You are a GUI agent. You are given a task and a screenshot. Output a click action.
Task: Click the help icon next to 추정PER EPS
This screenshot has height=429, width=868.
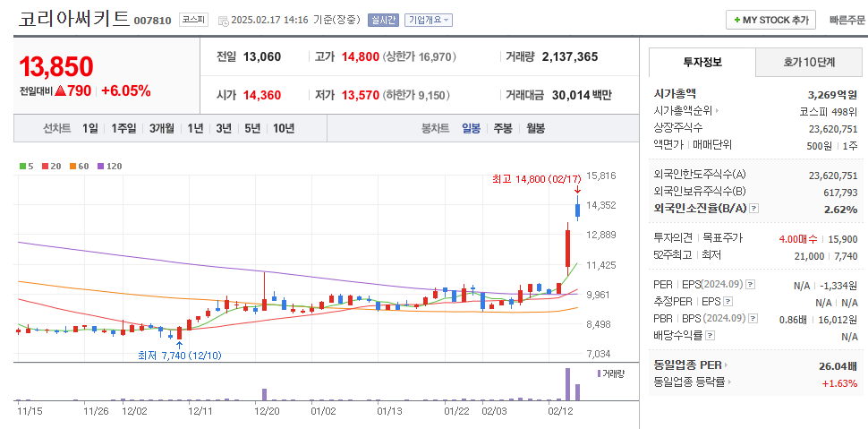pyautogui.click(x=728, y=302)
